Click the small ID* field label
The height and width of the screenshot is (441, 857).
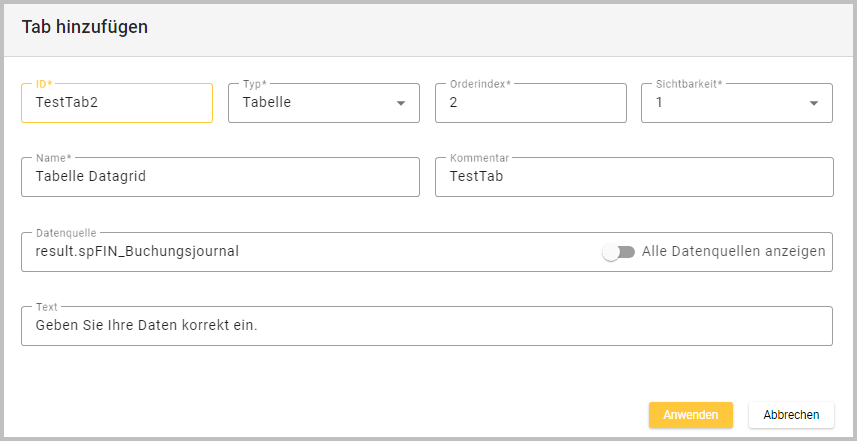click(x=43, y=84)
